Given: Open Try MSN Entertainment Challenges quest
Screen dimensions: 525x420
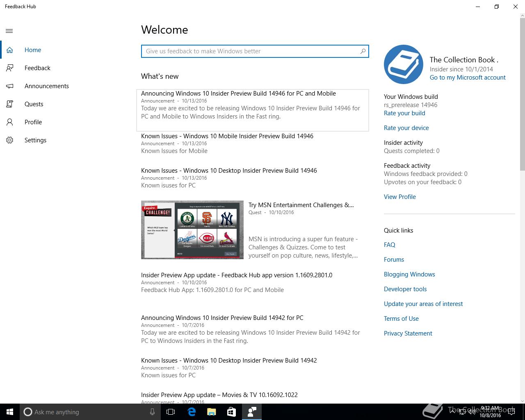Looking at the screenshot, I should coord(301,205).
